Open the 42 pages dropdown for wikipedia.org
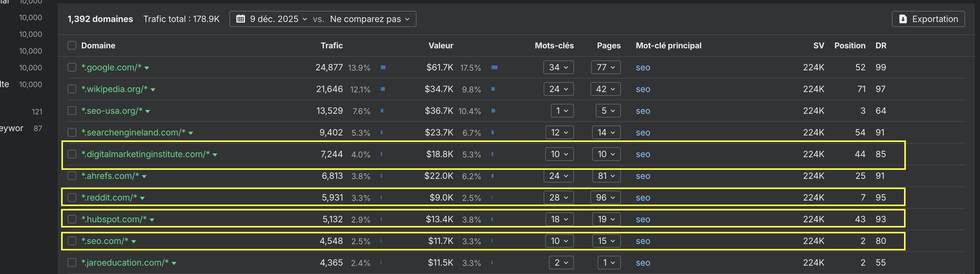Screen dimensions: 980x274 click(606, 89)
